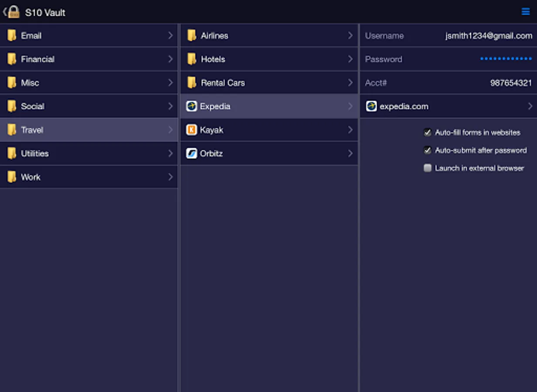
Task: Open the expedia.com row chevron
Action: 530,106
